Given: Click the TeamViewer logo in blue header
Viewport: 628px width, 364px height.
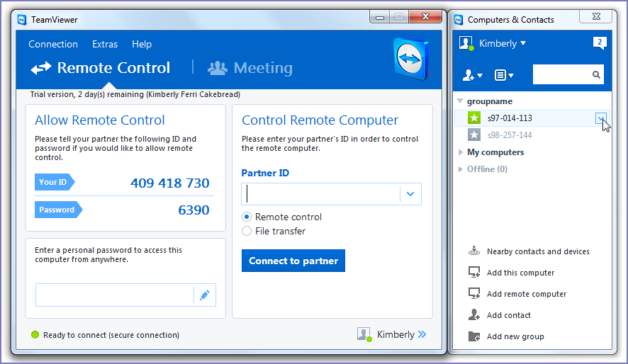Looking at the screenshot, I should click(x=411, y=59).
